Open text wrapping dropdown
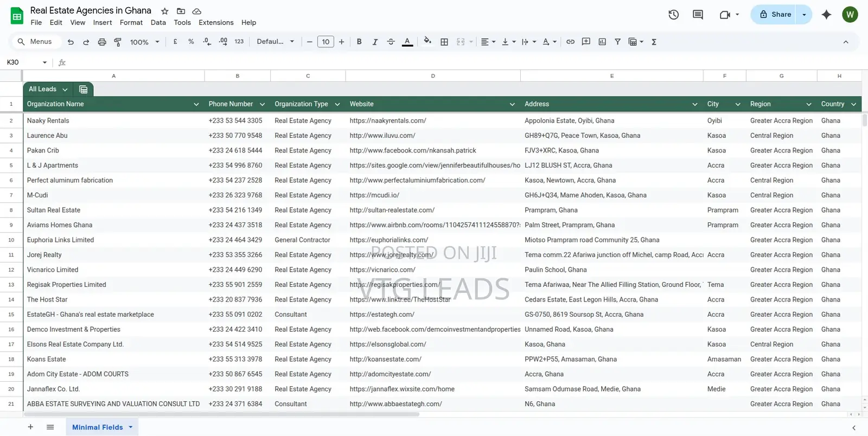The image size is (868, 436). [528, 42]
